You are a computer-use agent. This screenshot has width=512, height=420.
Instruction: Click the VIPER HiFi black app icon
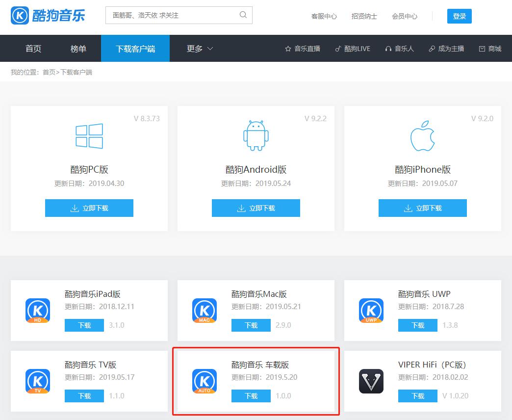pyautogui.click(x=371, y=381)
